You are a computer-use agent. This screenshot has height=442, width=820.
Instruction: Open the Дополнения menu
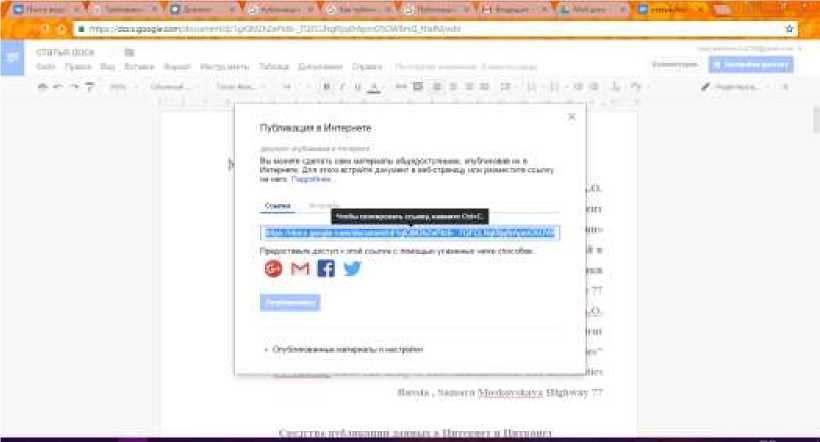[320, 67]
